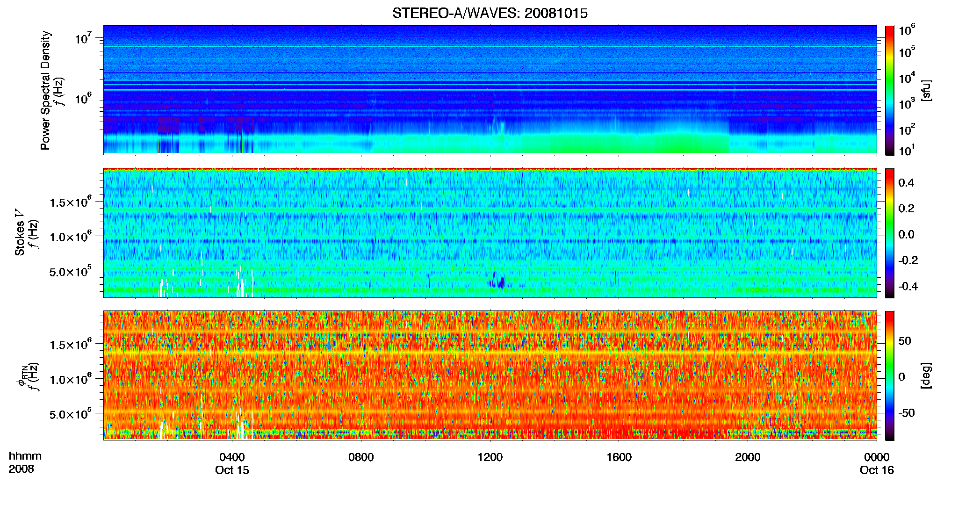The height and width of the screenshot is (505, 980).
Task: Click the 0000 time tick label
Action: (877, 457)
